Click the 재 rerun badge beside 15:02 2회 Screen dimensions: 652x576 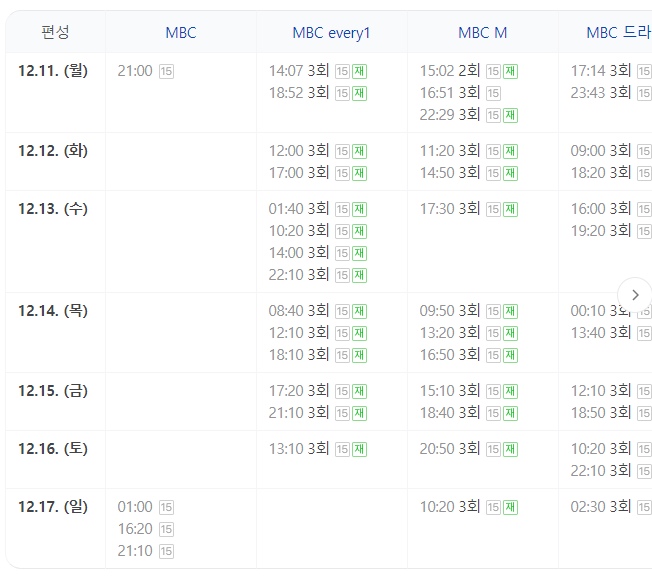(x=511, y=72)
